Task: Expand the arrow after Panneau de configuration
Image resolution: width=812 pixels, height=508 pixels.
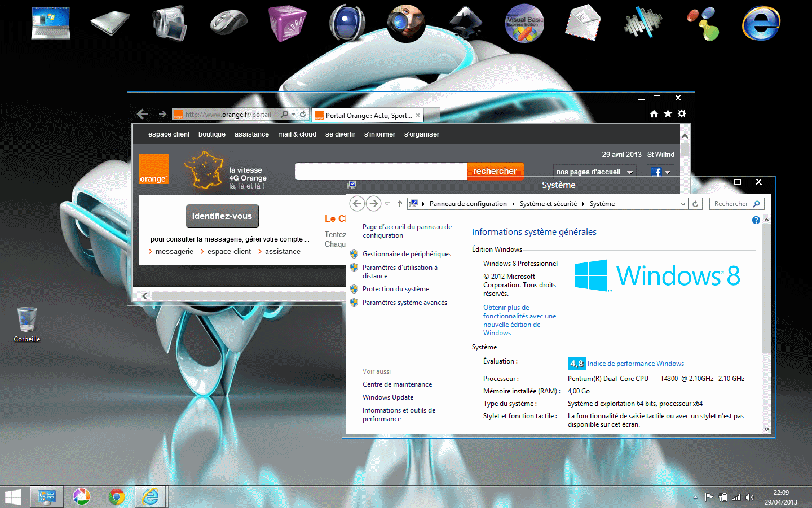Action: (514, 204)
